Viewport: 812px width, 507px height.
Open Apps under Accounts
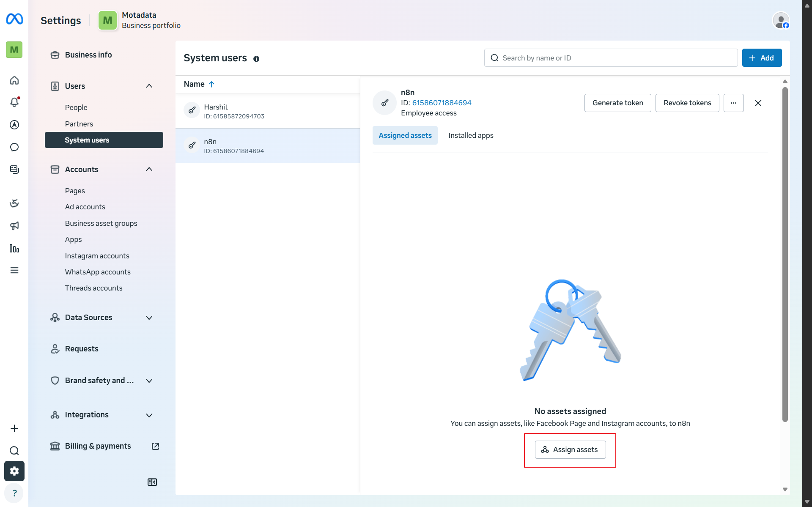74,239
